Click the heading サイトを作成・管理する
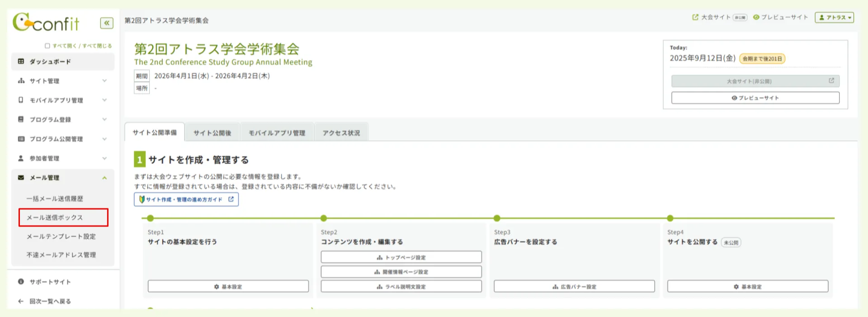 198,160
